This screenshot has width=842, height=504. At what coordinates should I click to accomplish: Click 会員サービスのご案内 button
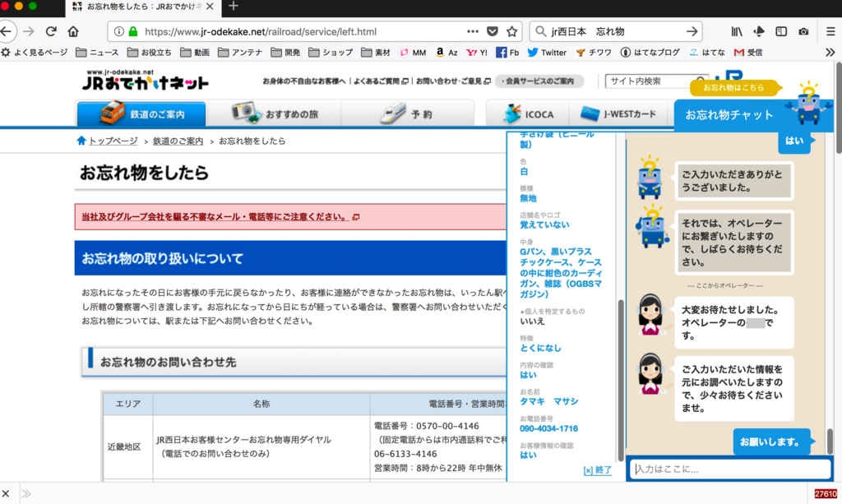[x=539, y=81]
